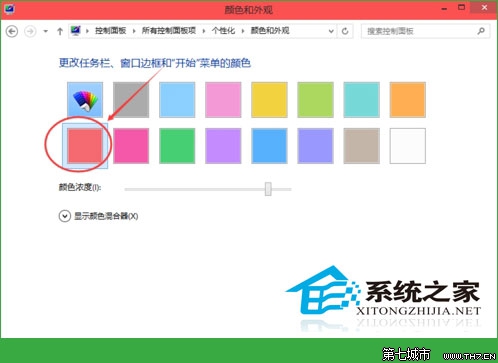Screen dimensions: 498x363
Task: Maximize the 颜色和外观 window
Action: pos(461,7)
